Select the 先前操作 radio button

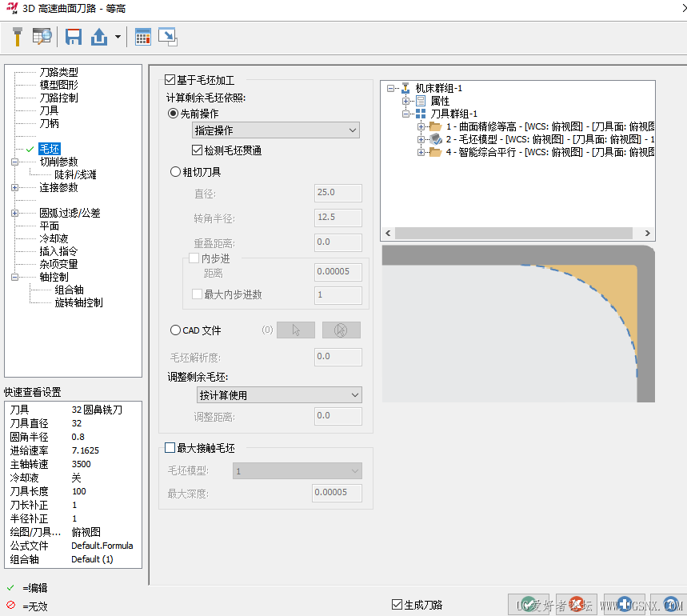[x=173, y=114]
